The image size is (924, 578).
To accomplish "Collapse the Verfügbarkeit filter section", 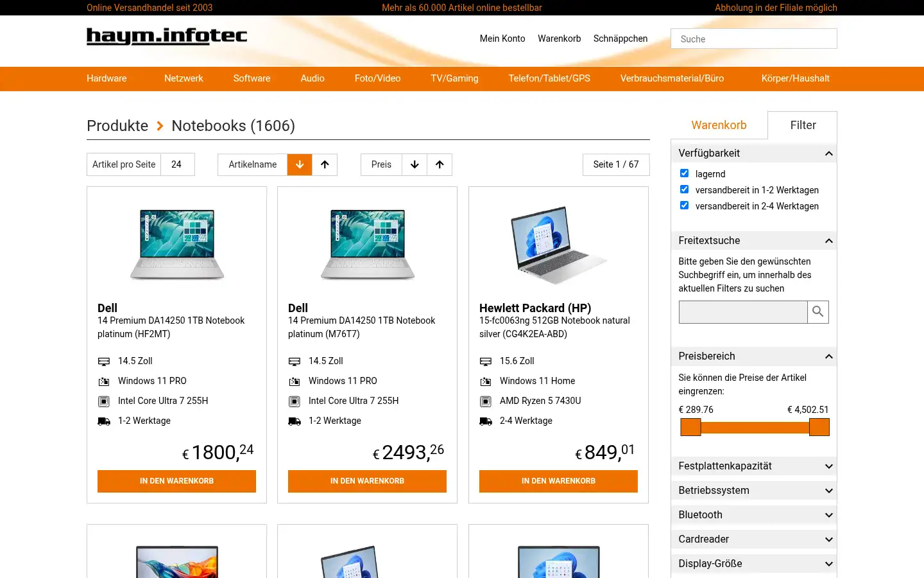I will [753, 153].
